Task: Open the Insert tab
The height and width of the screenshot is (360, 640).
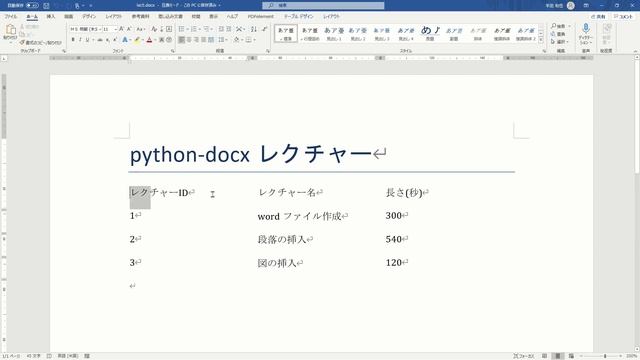Action: point(51,16)
